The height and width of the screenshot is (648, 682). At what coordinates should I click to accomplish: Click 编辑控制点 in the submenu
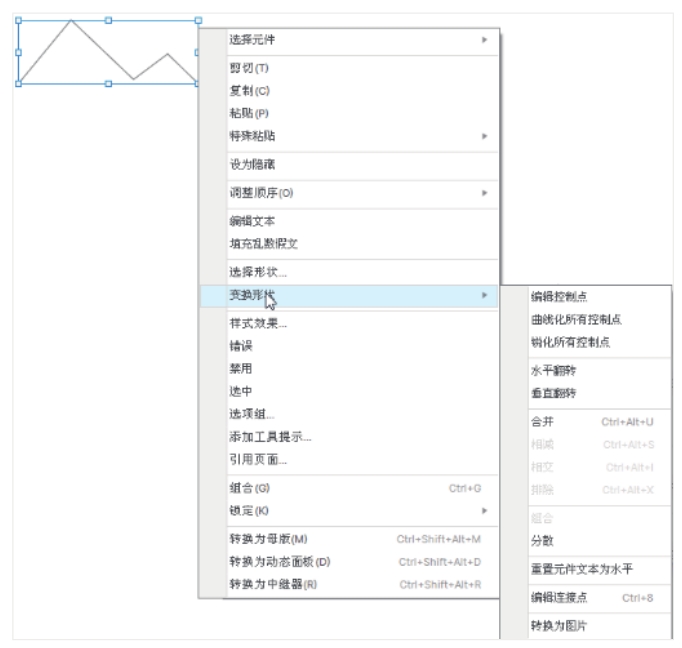pos(559,296)
